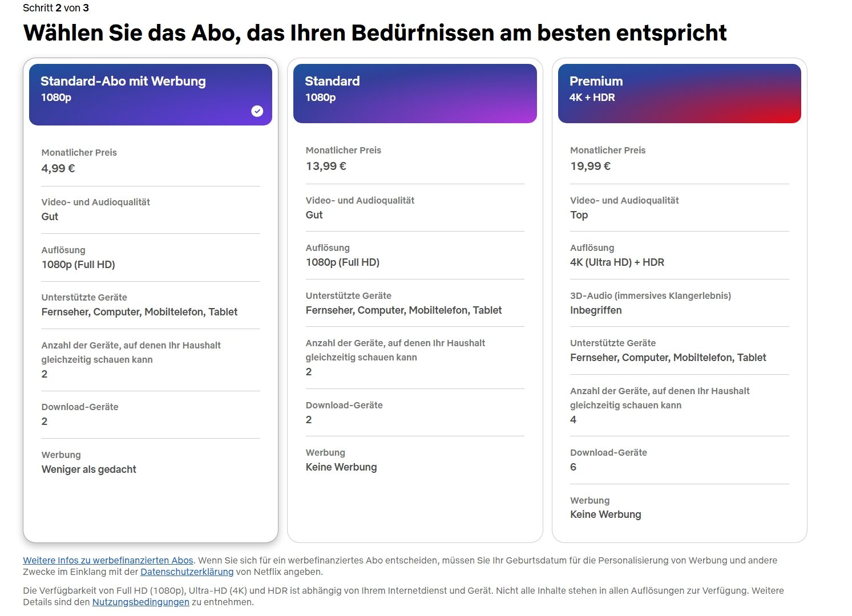This screenshot has width=852, height=616.
Task: Click the 3D-Audio Inbegriffen row in Premium
Action: point(680,303)
